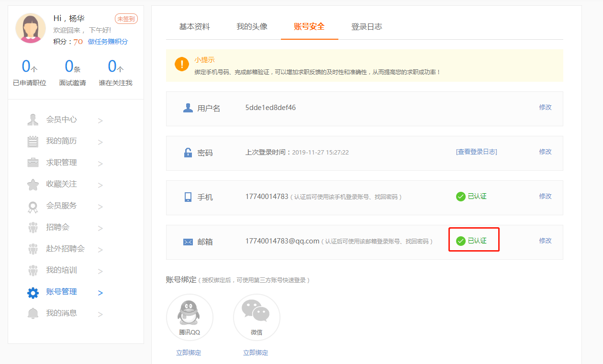Click the briefcase icon for 求职管理
The width and height of the screenshot is (603, 364).
pos(33,163)
